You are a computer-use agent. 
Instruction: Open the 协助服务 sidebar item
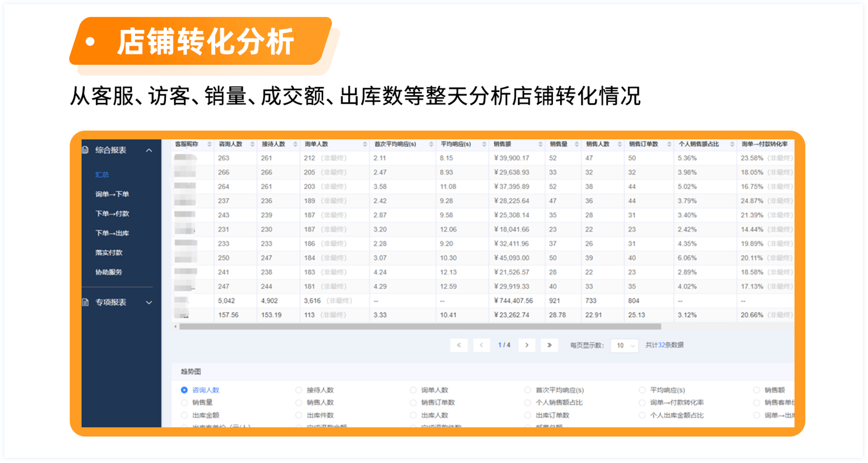click(x=108, y=272)
